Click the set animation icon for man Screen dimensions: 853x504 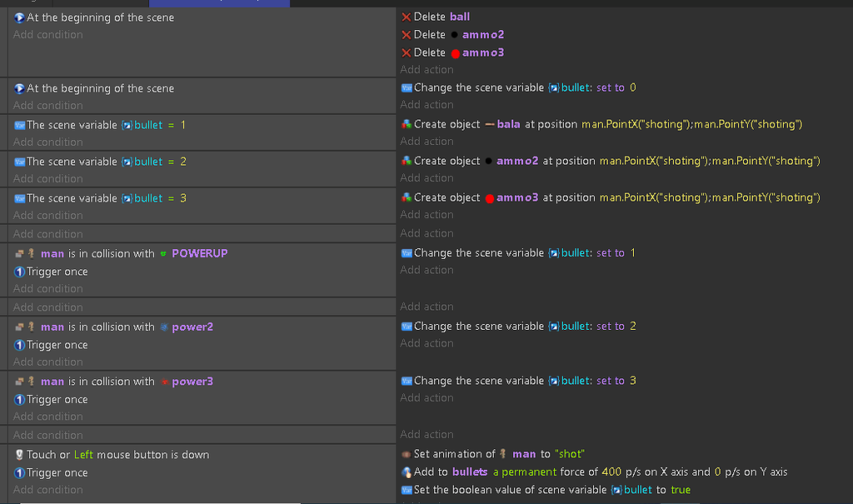coord(406,453)
